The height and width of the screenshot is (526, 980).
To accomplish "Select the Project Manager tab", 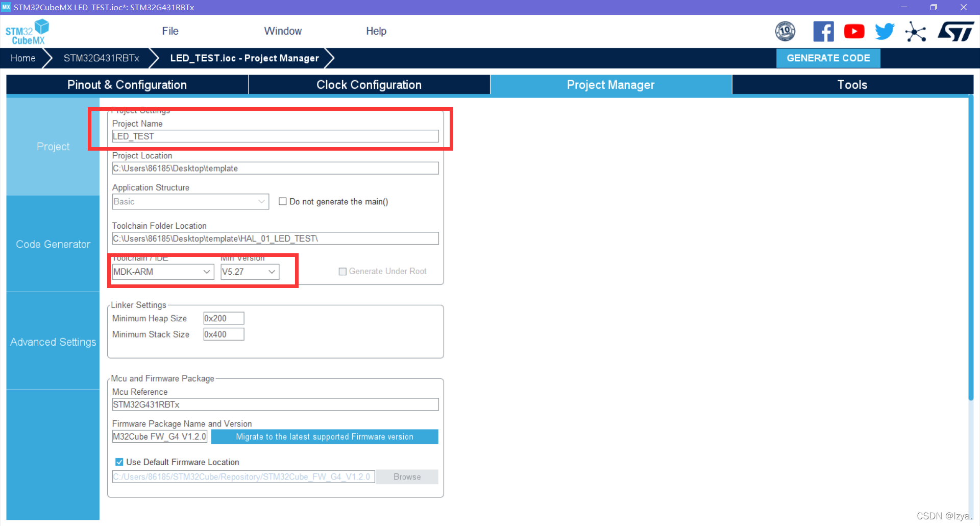I will click(x=611, y=85).
